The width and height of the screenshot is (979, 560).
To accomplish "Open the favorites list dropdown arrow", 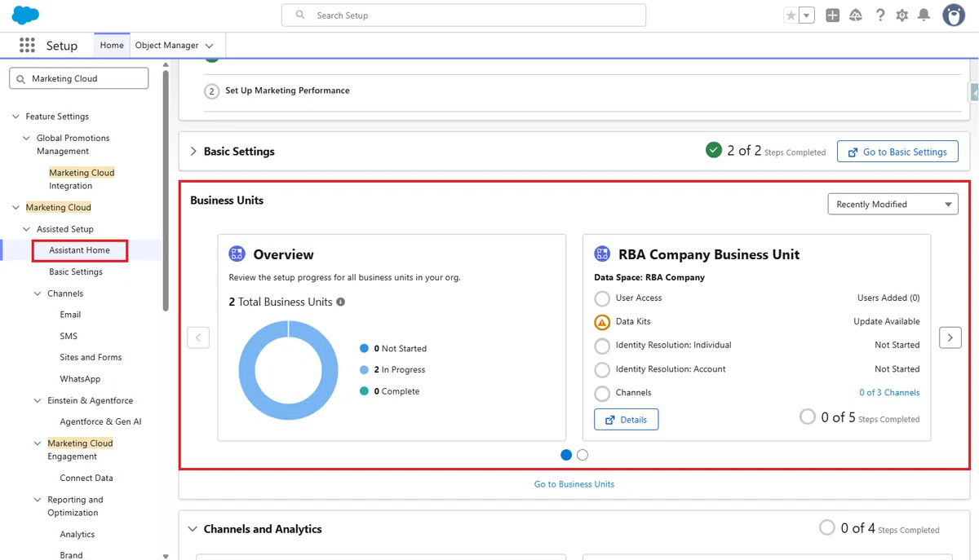I will [x=807, y=15].
